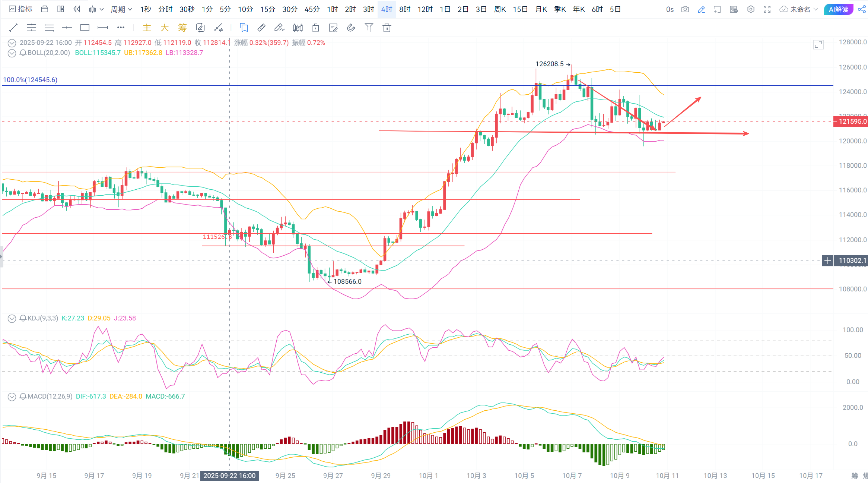Click the 121595.0 current price label
This screenshot has width=868, height=483.
(x=850, y=121)
